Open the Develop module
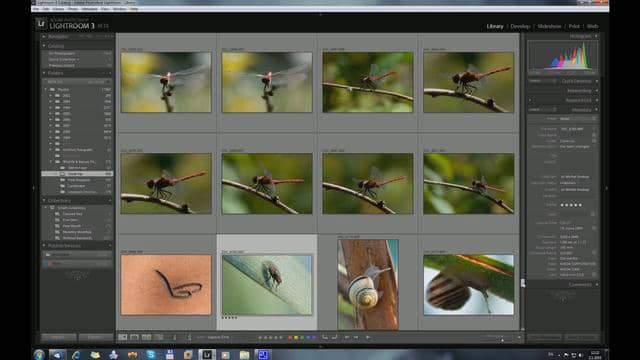Screen dimensions: 640x360 pyautogui.click(x=520, y=26)
